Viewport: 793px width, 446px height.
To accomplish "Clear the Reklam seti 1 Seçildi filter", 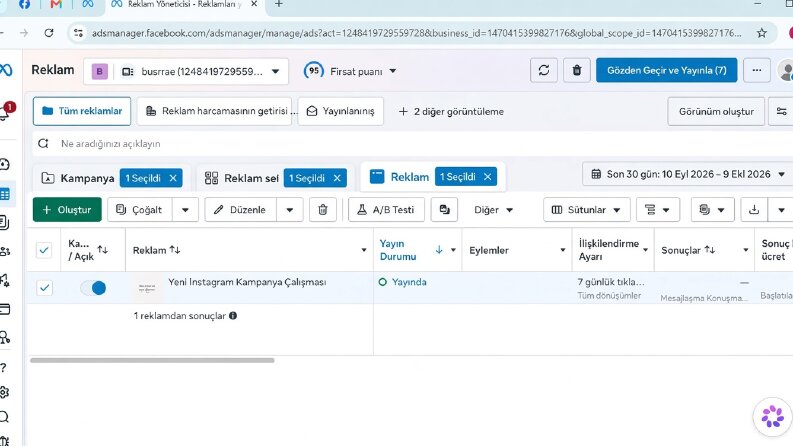I will (x=337, y=178).
